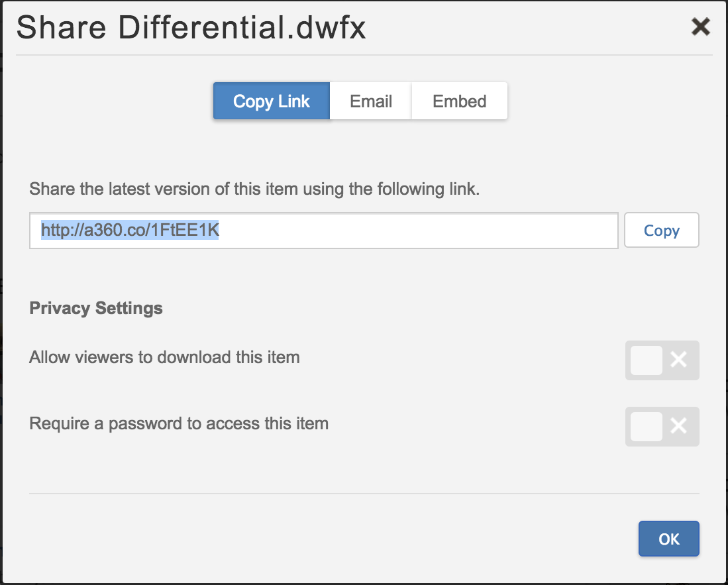The width and height of the screenshot is (728, 585).
Task: Click the X mark on password toggle
Action: pos(679,426)
